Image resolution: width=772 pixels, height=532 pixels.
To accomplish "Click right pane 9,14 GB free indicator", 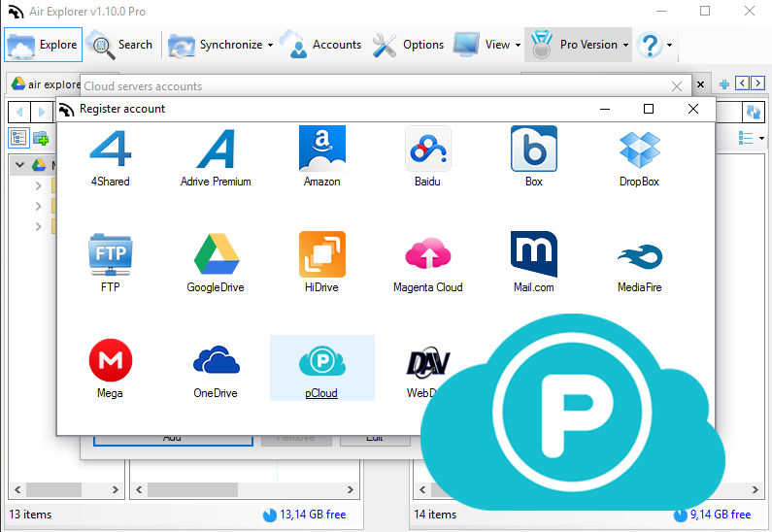I will tap(713, 515).
